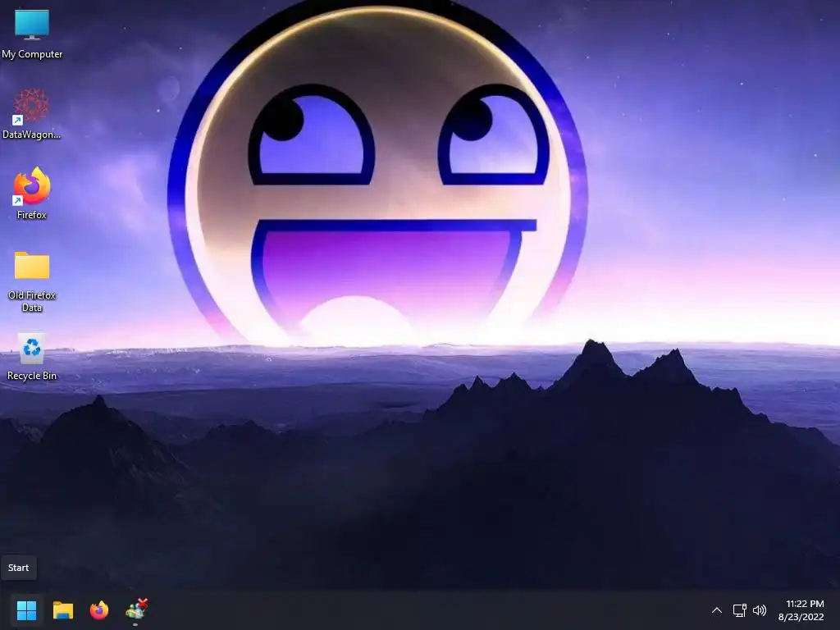Select the Recycle Bin icon

point(32,356)
